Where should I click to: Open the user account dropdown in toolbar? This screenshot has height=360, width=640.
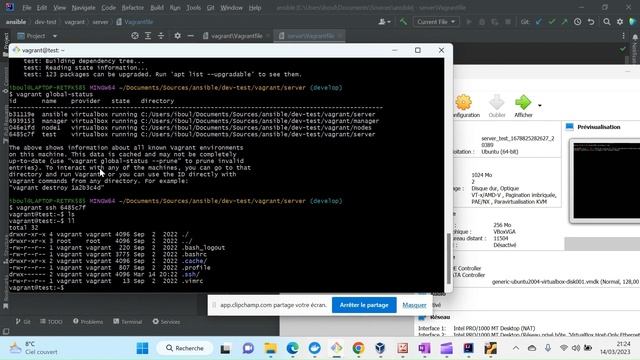point(384,22)
